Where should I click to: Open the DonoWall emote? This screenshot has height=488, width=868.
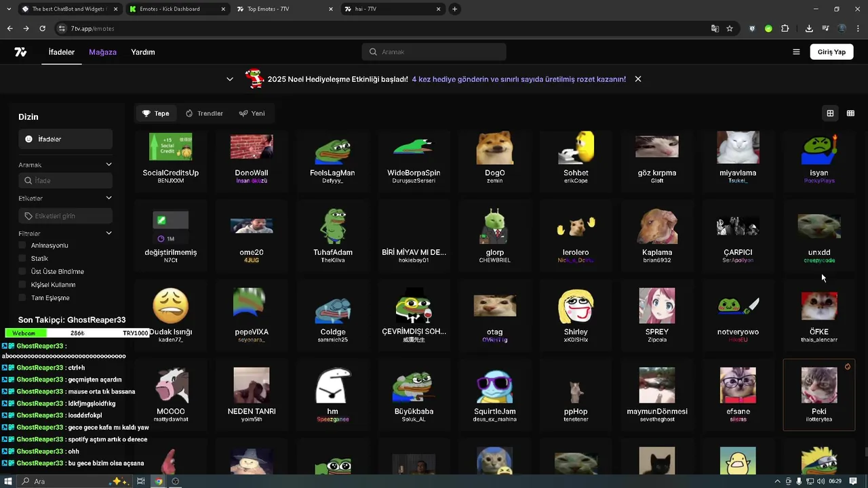252,159
